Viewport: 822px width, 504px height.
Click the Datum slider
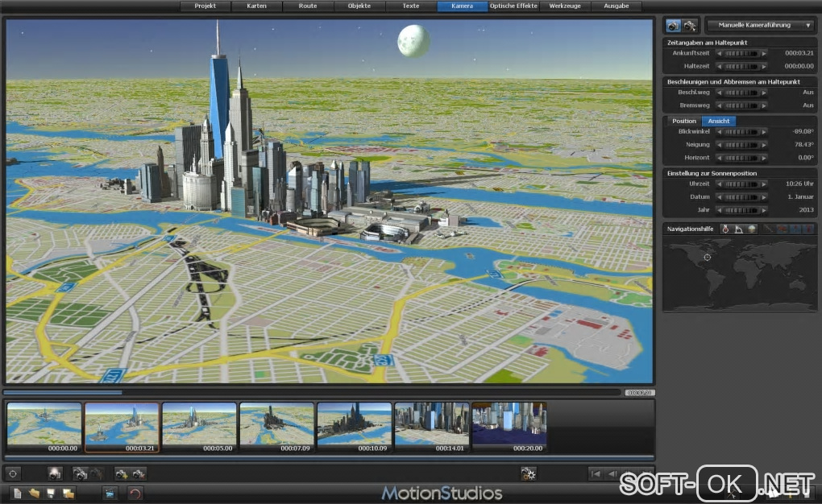coord(741,197)
